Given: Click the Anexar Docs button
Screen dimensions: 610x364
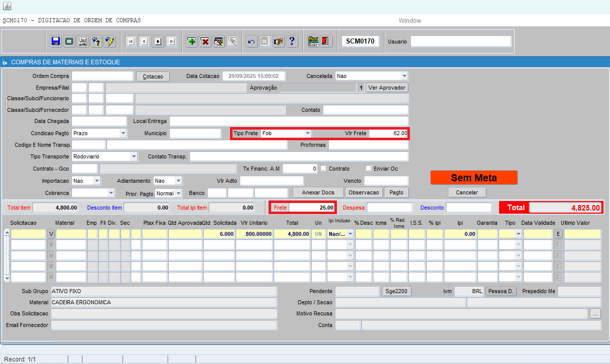Looking at the screenshot, I should coord(318,192).
